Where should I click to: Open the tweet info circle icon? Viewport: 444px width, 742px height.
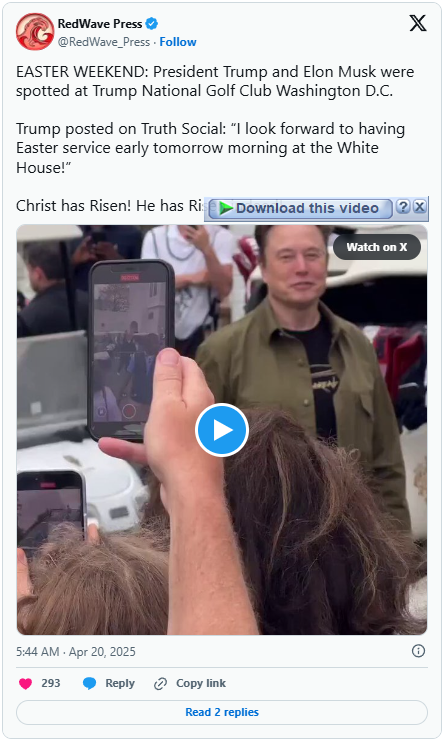pyautogui.click(x=418, y=651)
